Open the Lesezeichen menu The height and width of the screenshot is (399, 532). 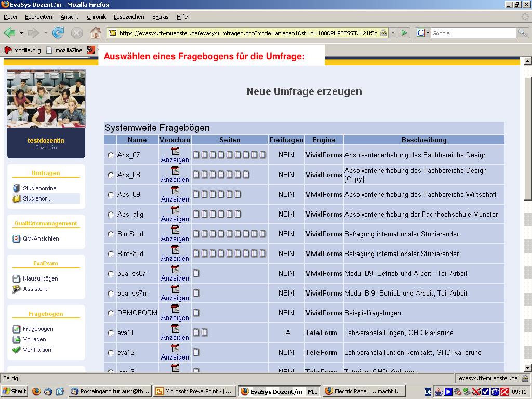point(129,17)
